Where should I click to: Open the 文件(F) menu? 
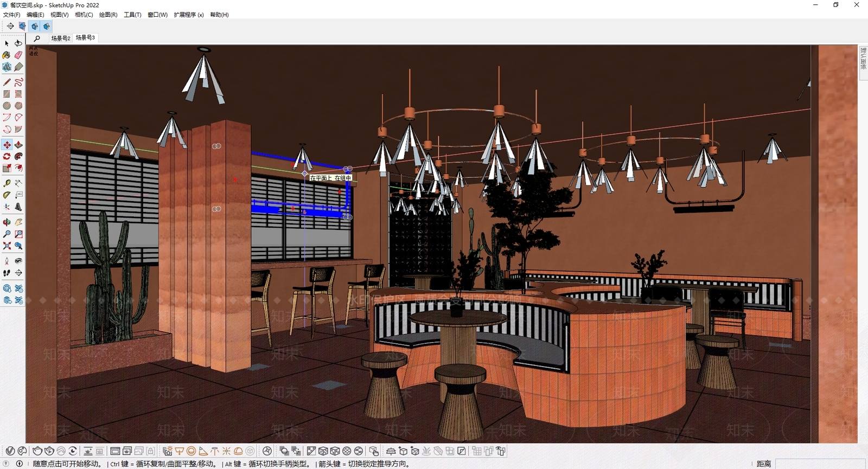click(12, 15)
